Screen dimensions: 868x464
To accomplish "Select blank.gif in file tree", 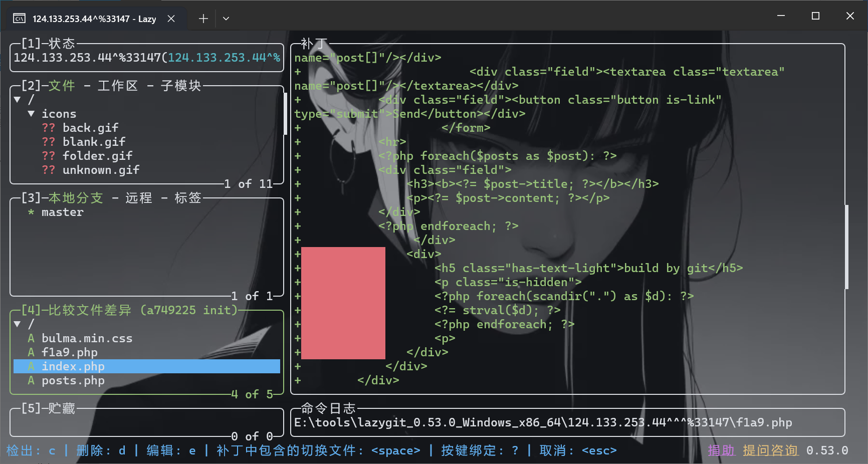I will (94, 142).
